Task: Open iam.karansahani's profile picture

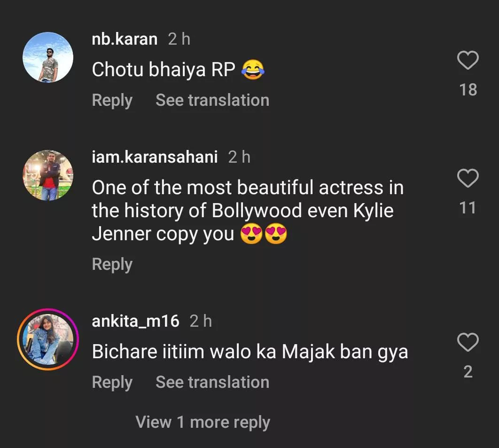Action: tap(48, 175)
